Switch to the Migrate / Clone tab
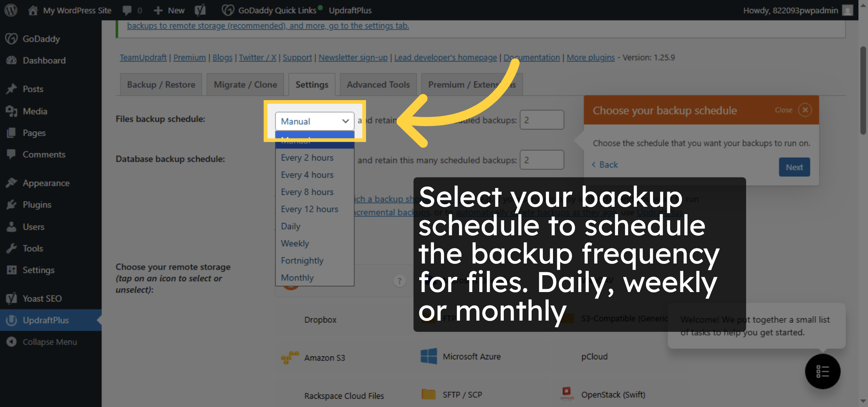The height and width of the screenshot is (407, 868). coord(245,84)
